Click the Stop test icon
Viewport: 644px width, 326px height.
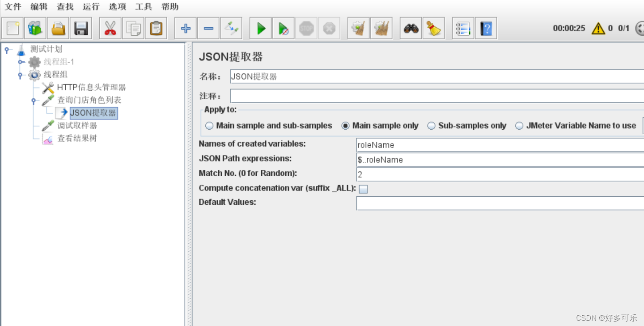pyautogui.click(x=306, y=29)
